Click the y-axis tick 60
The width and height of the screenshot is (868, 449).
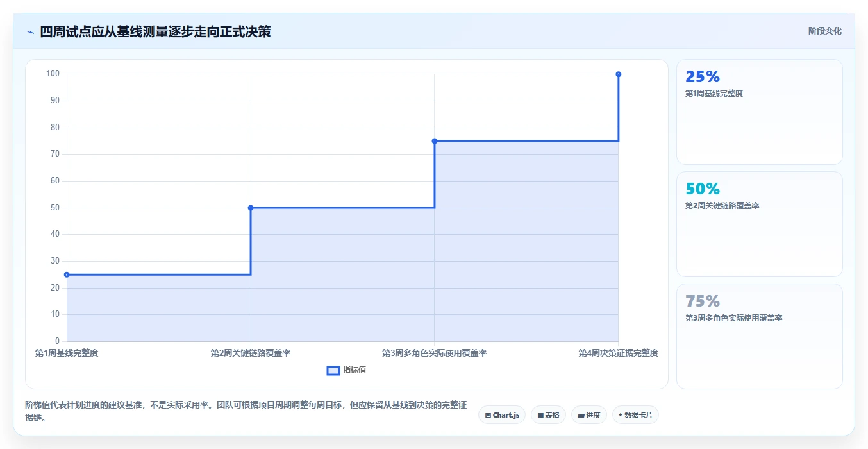(x=55, y=181)
